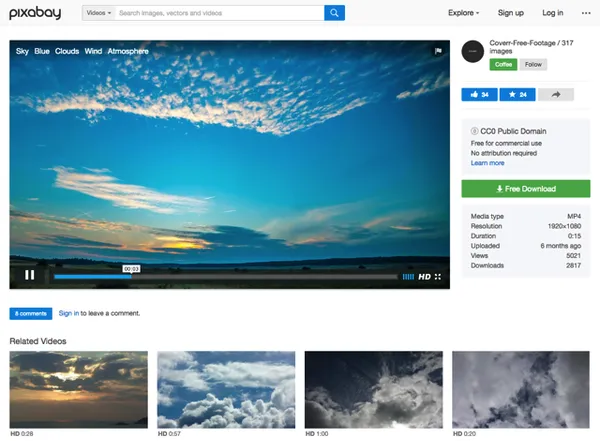This screenshot has height=441, width=600.
Task: Share the video using arrow button
Action: click(x=556, y=95)
